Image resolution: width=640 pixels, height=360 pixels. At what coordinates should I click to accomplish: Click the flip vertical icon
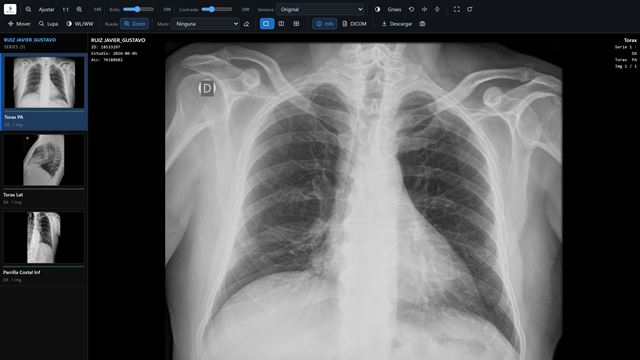coord(437,9)
